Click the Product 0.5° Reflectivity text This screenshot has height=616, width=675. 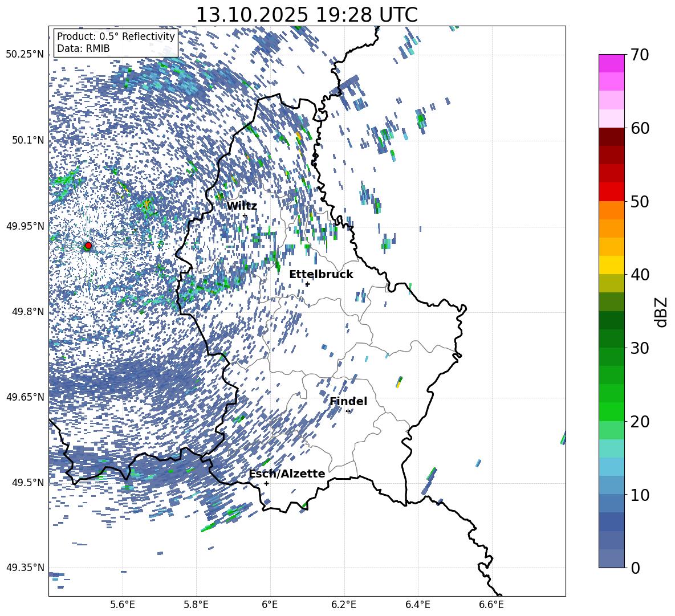click(116, 36)
